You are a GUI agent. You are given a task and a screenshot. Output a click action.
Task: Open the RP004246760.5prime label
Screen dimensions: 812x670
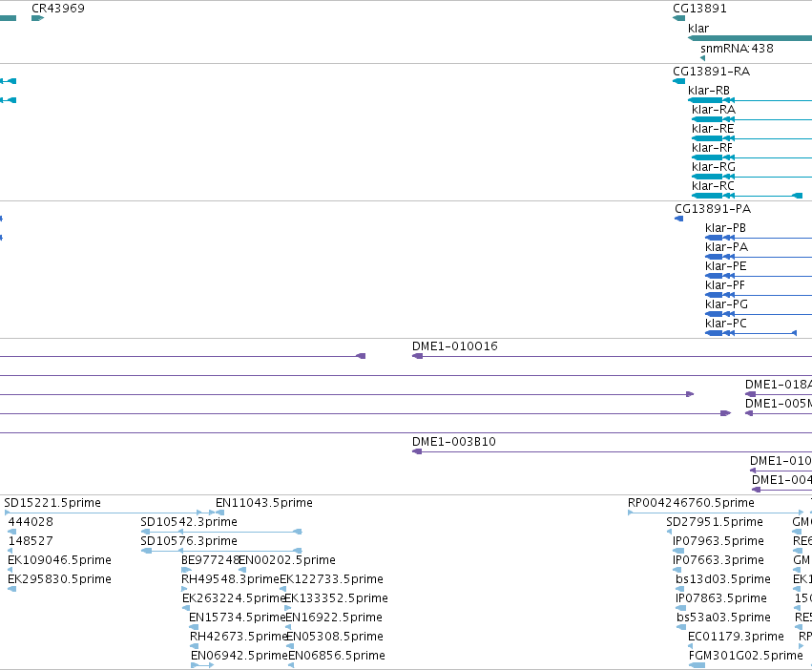(x=691, y=503)
